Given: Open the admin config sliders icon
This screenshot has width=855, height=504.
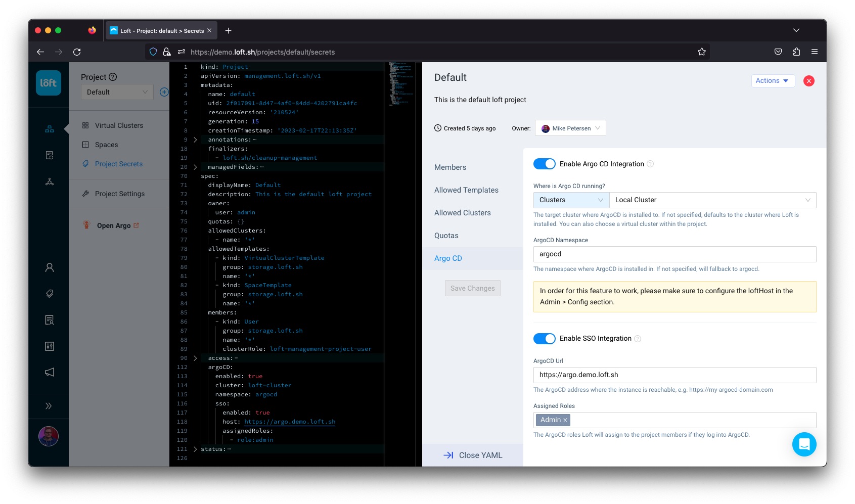Looking at the screenshot, I should pos(50,346).
